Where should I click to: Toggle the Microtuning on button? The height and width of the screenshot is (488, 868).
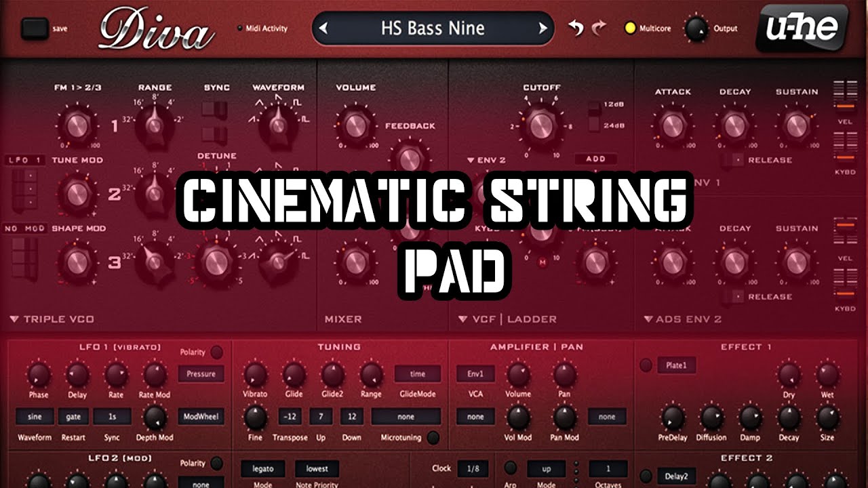432,437
